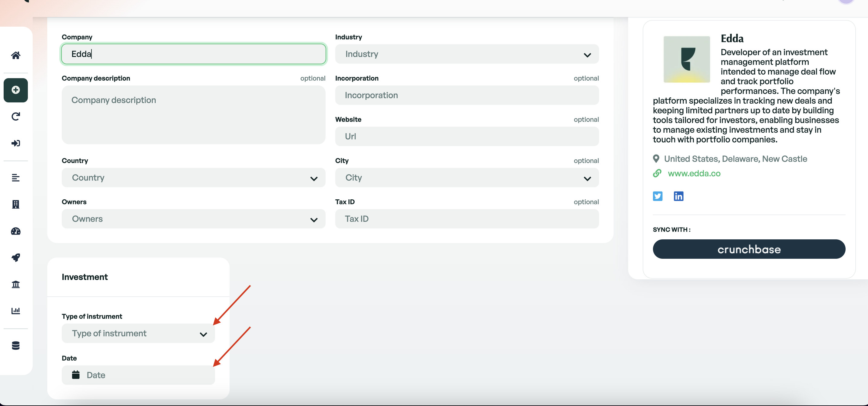
Task: Sync with the crunchbase button
Action: click(749, 249)
